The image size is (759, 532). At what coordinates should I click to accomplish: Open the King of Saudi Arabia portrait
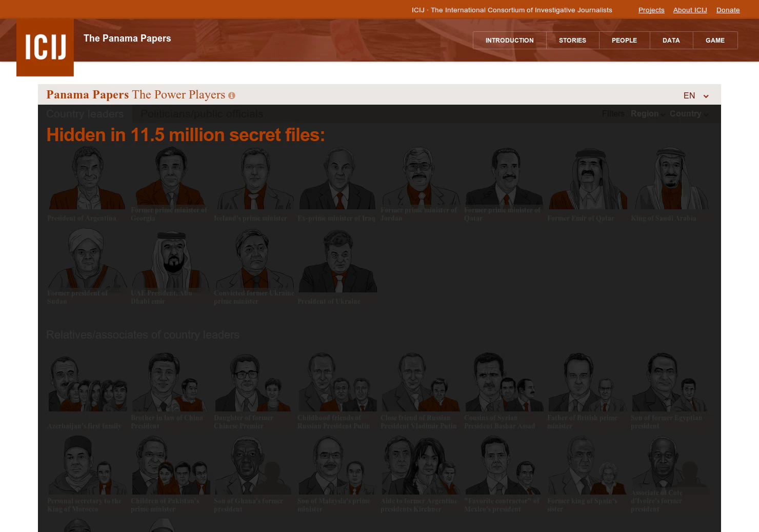coord(671,180)
